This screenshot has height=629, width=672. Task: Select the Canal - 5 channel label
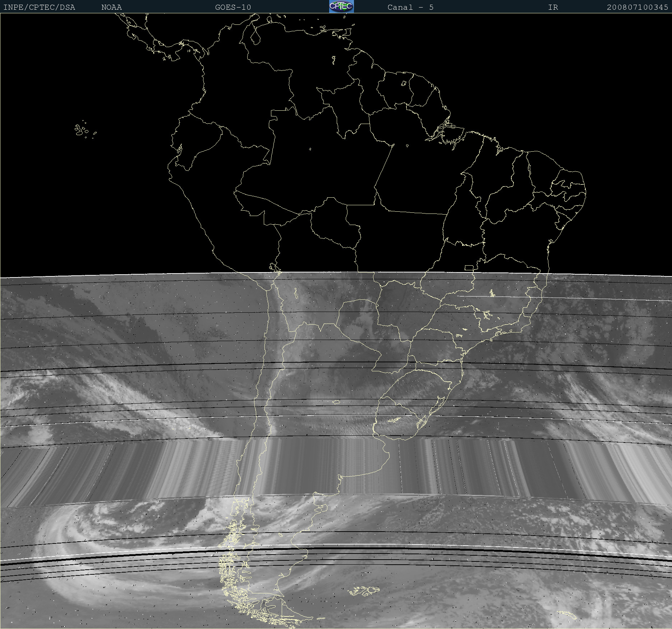[x=410, y=7]
